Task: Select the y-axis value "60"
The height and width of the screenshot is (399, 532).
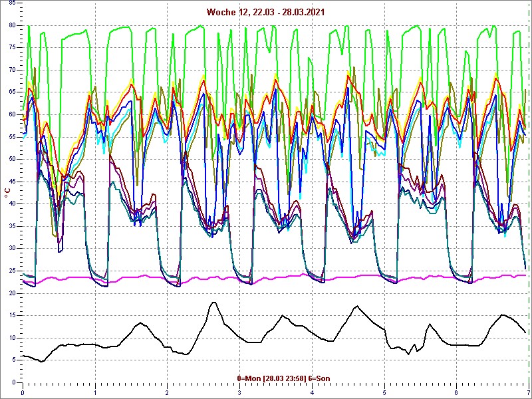Action: [x=12, y=114]
